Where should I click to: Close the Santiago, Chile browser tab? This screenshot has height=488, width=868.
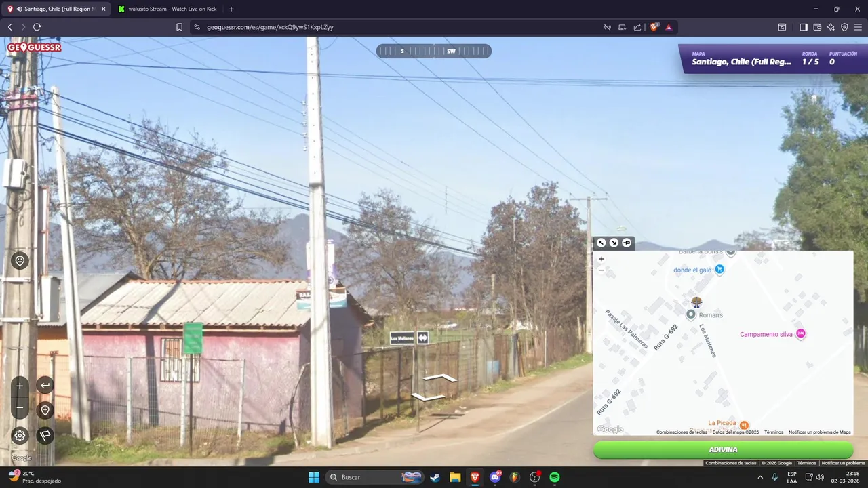[104, 9]
